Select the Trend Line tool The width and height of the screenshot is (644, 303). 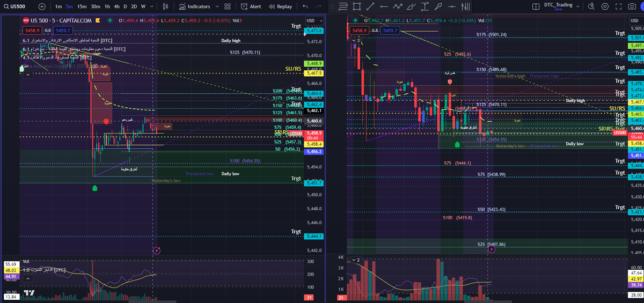tap(370, 6)
